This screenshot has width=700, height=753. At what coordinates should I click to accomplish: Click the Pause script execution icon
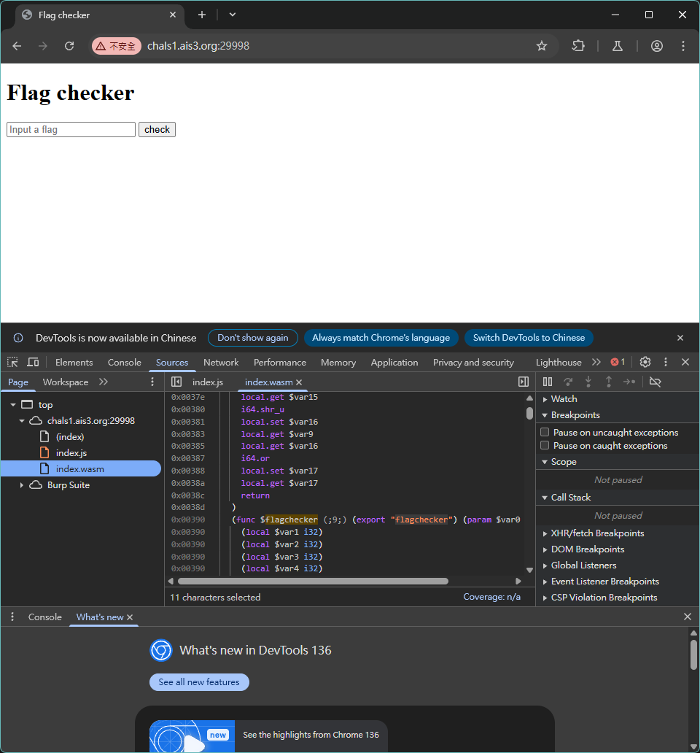548,382
